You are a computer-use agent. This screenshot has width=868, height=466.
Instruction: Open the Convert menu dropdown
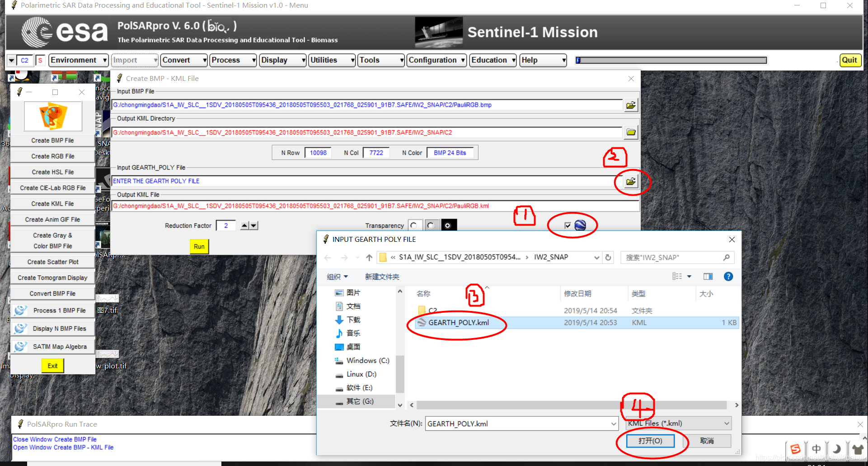tap(184, 60)
